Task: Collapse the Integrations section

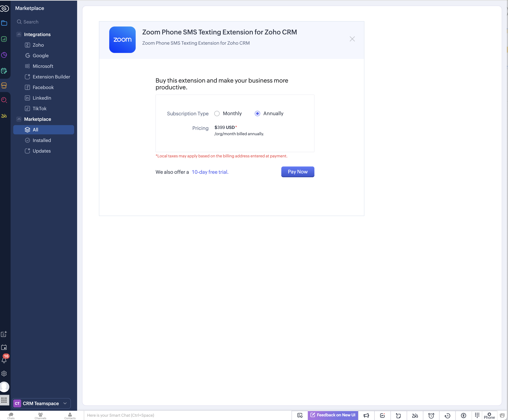Action: (19, 34)
